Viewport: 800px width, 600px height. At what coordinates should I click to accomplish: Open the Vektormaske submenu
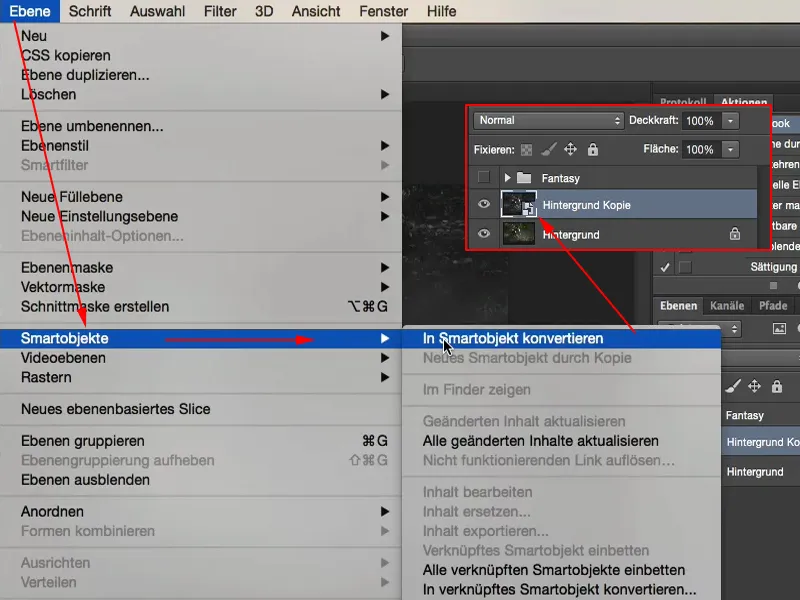pyautogui.click(x=201, y=287)
